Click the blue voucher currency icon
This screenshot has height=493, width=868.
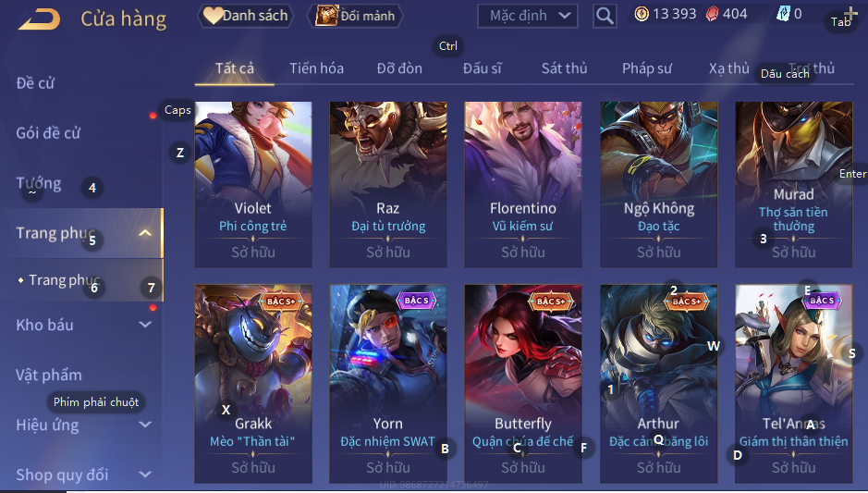(783, 14)
